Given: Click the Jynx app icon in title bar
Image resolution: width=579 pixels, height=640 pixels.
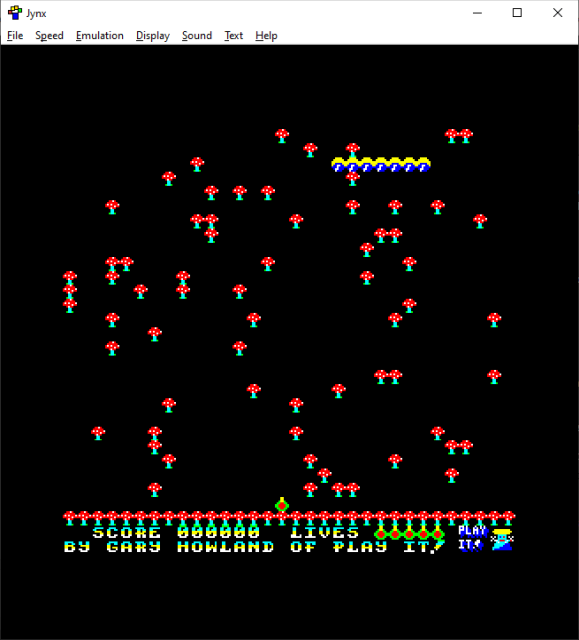Looking at the screenshot, I should [15, 13].
